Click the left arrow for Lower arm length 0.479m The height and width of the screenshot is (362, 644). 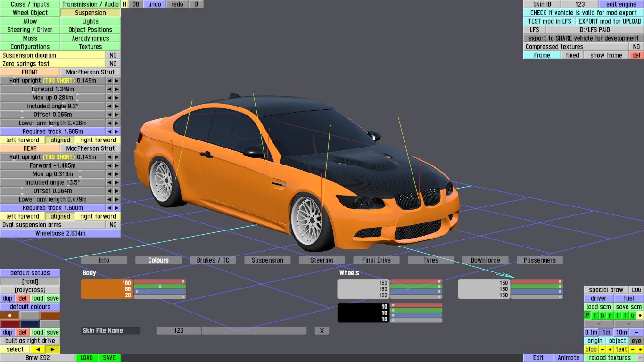[109, 199]
